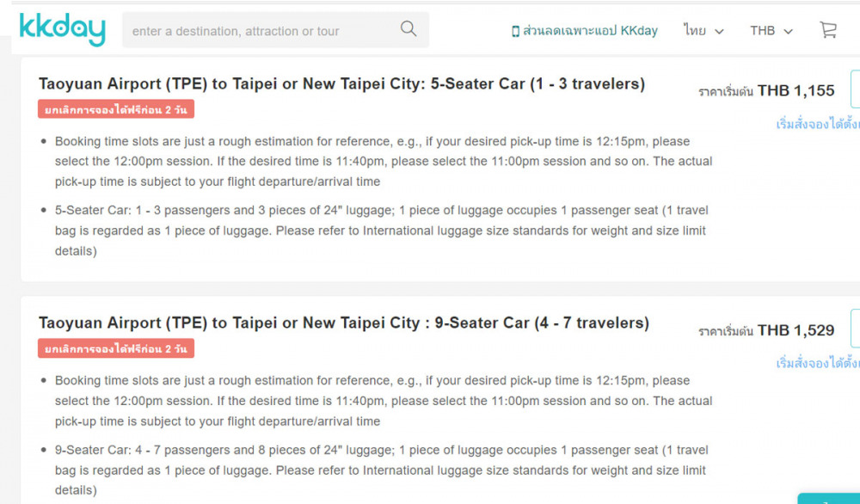Image resolution: width=860 pixels, height=504 pixels.
Task: Click the mobile phone app icon
Action: coord(515,31)
